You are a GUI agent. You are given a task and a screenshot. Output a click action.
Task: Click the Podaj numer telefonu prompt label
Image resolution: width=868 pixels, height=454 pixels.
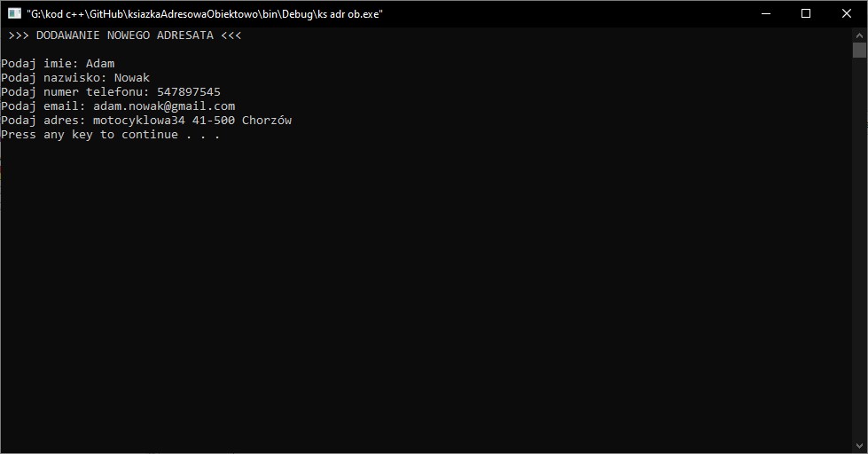75,92
